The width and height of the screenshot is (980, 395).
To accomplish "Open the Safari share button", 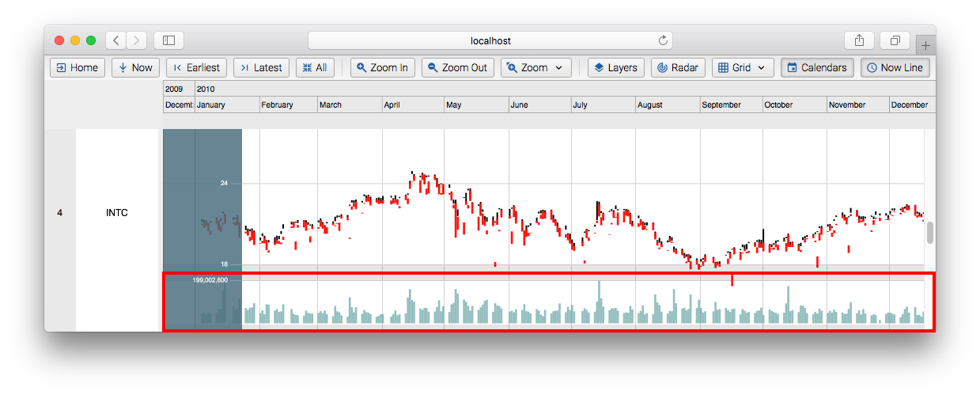I will click(x=860, y=40).
